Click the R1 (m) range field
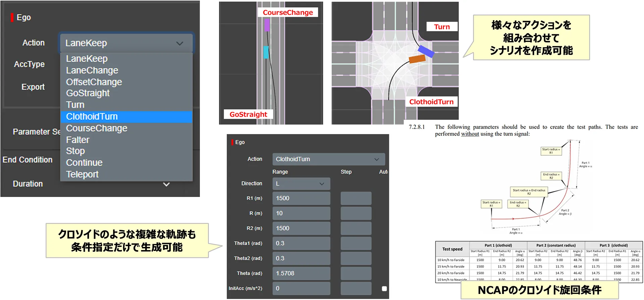 pyautogui.click(x=301, y=198)
